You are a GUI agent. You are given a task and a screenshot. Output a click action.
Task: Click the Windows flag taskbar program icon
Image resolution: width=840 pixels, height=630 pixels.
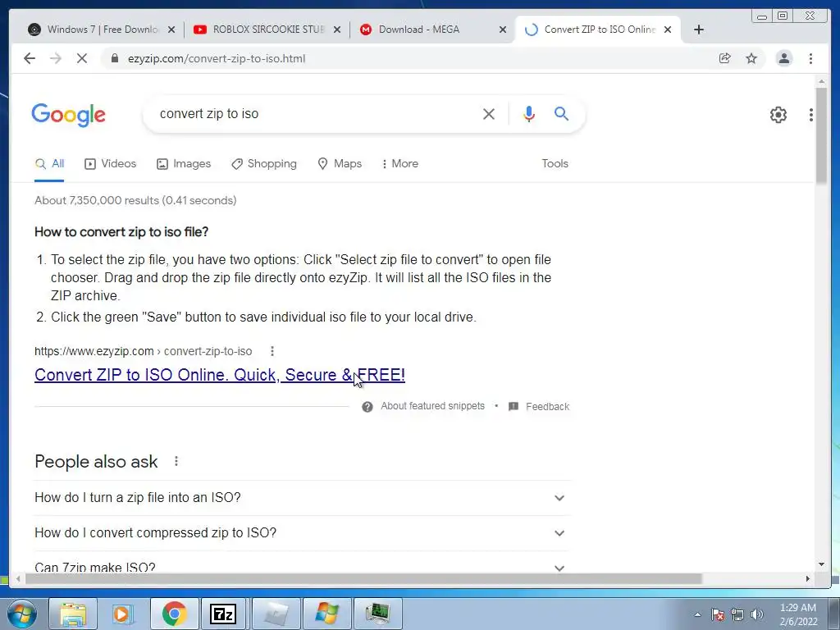click(326, 614)
